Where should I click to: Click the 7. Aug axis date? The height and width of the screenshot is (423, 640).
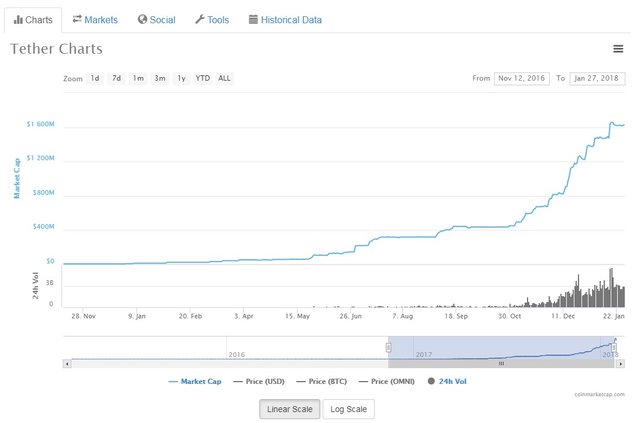pyautogui.click(x=402, y=316)
